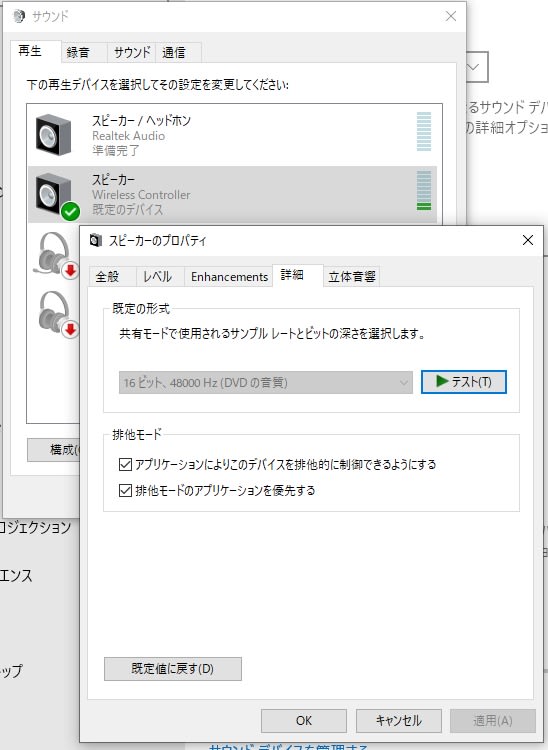This screenshot has height=750, width=548.
Task: Click the サウンド window title speaker icon
Action: click(x=19, y=16)
